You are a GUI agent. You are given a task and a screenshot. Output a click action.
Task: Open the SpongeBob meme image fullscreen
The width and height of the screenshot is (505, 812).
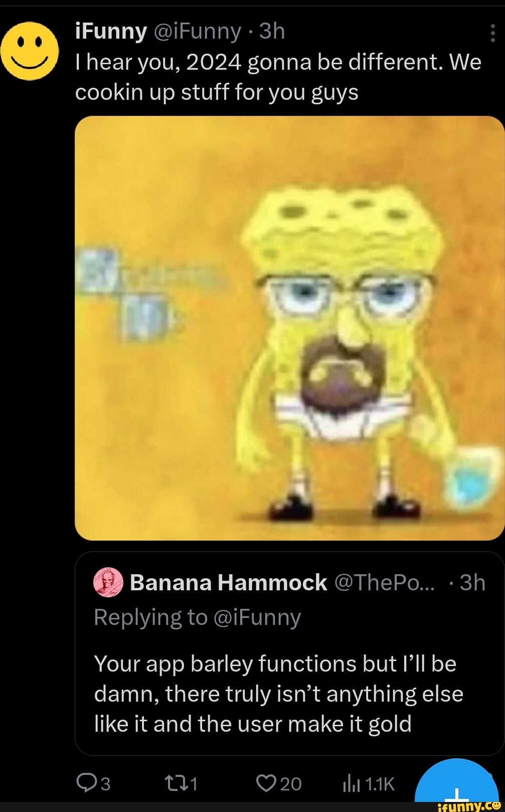(290, 326)
